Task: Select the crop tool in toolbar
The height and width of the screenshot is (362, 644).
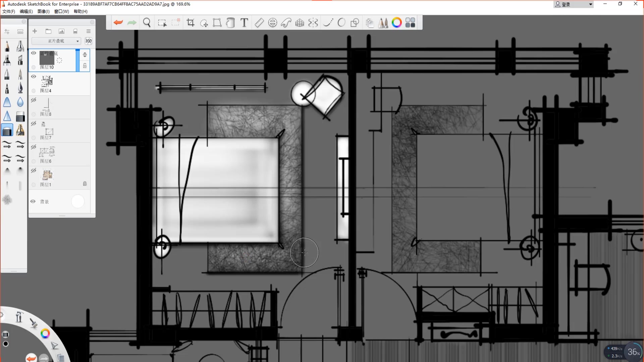Action: pyautogui.click(x=191, y=22)
